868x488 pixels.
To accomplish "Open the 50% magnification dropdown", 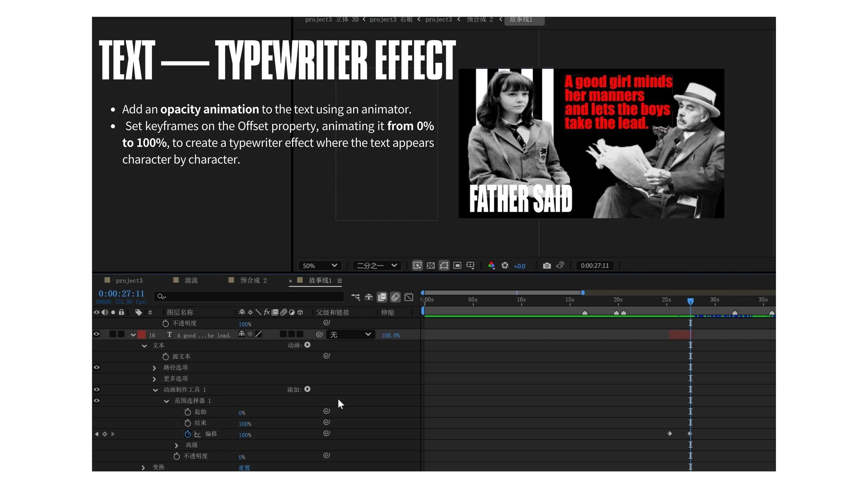I will tap(320, 266).
